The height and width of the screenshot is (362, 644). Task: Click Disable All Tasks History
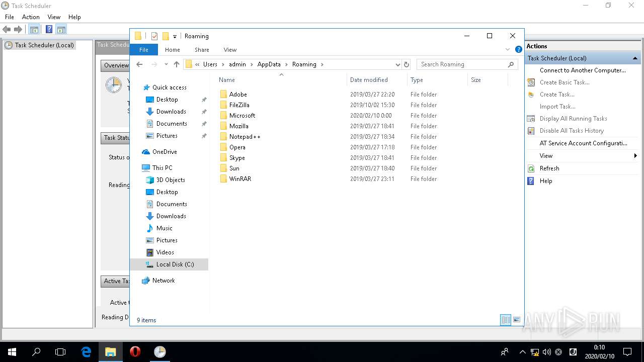572,131
